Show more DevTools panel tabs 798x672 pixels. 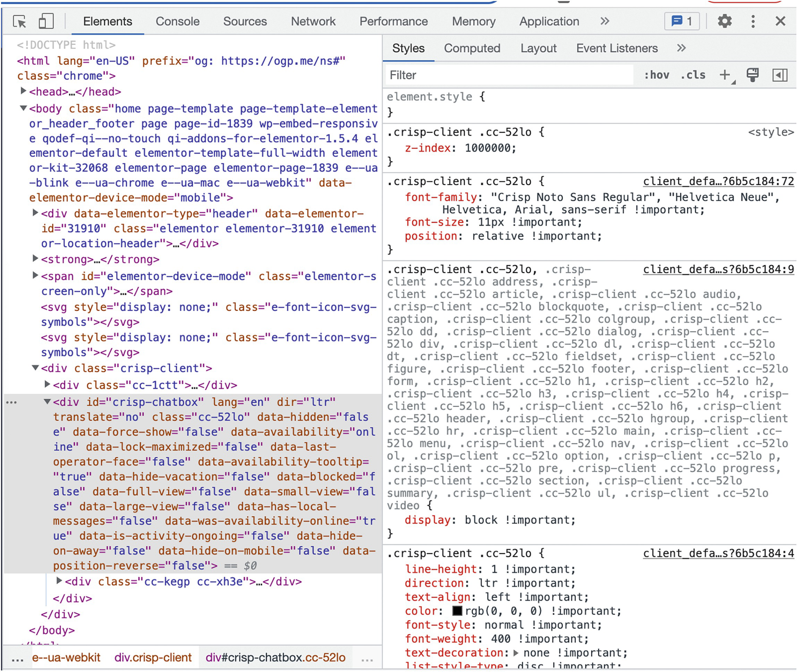(x=605, y=21)
